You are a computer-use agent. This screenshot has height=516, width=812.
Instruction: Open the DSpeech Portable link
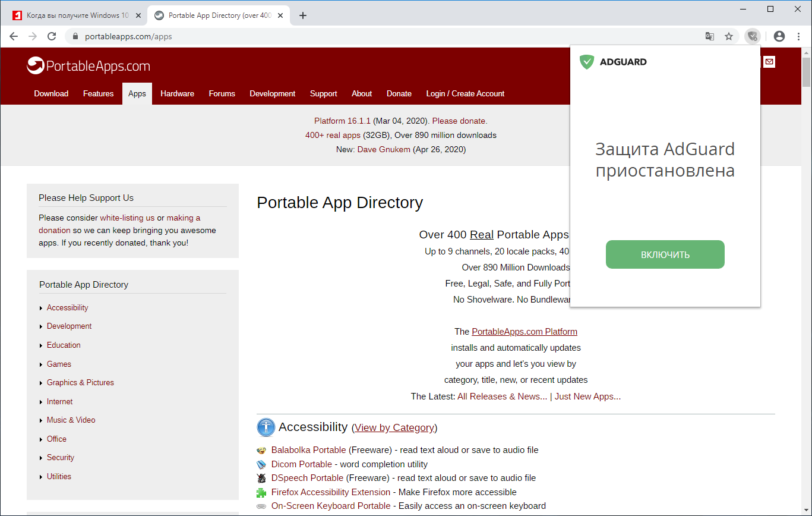[307, 478]
